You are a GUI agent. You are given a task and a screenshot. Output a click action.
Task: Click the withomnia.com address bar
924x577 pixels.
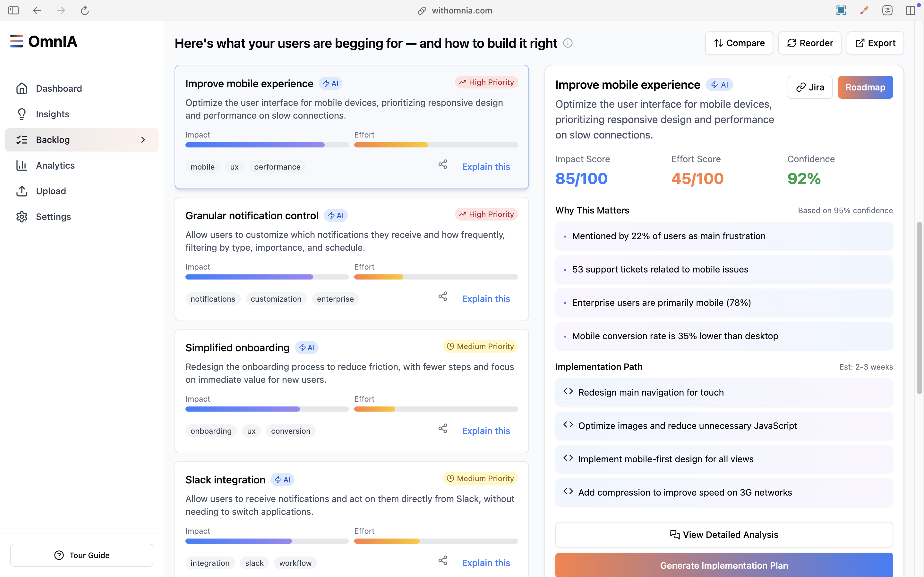click(462, 10)
